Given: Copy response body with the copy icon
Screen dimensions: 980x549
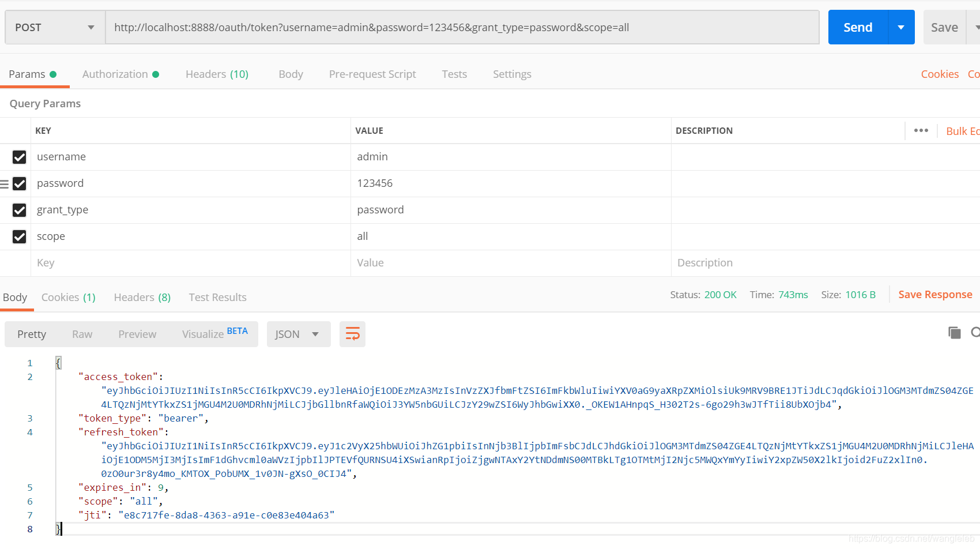Looking at the screenshot, I should pyautogui.click(x=955, y=333).
